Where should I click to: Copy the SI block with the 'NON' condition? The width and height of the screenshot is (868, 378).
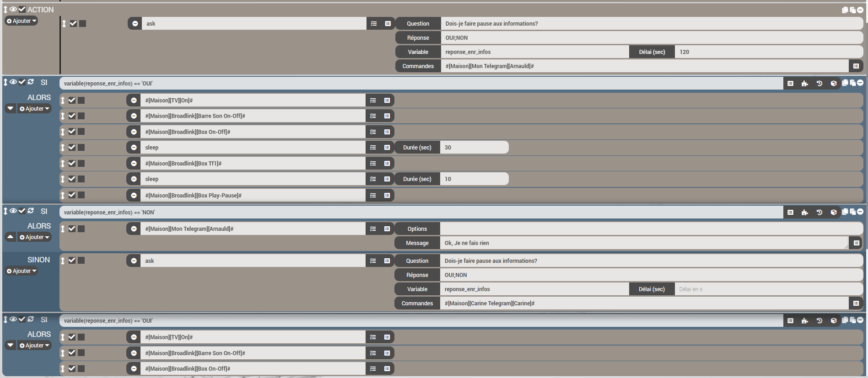[x=845, y=211]
